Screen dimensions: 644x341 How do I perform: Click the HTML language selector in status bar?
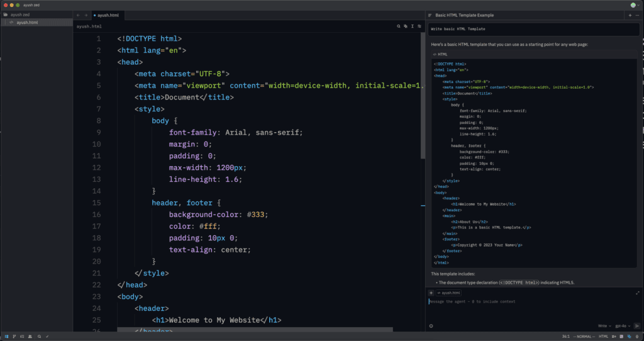603,337
